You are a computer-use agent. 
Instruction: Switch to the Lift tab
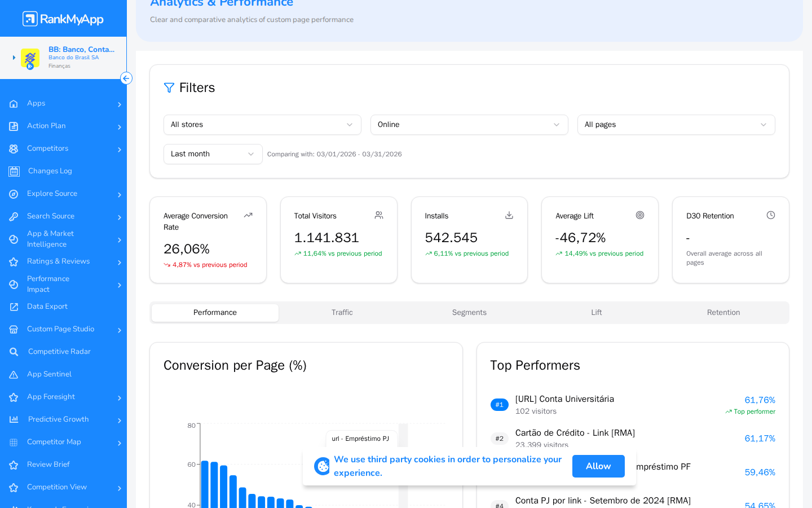point(597,313)
